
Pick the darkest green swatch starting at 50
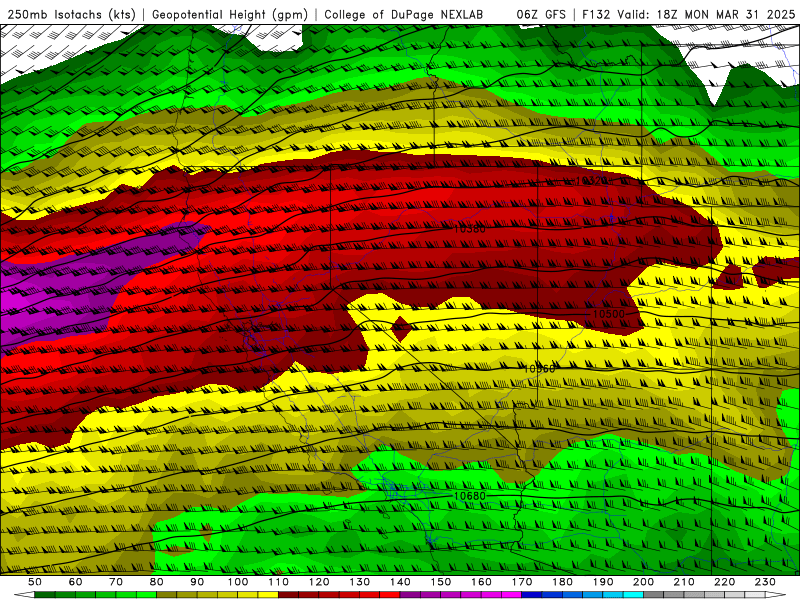[x=45, y=595]
